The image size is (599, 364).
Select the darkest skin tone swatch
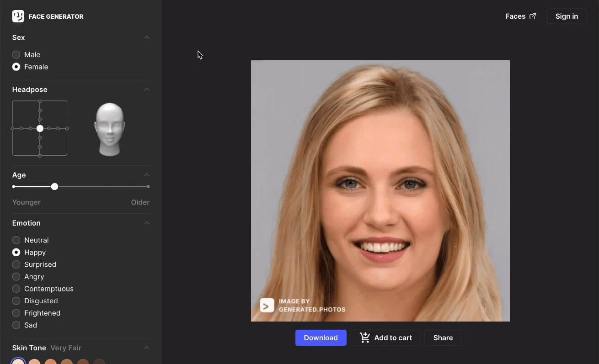pyautogui.click(x=99, y=362)
